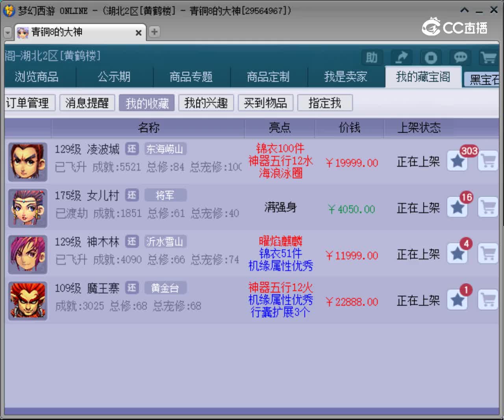Add 魔王寨 character to cart
Image resolution: width=504 pixels, height=420 pixels.
pos(488,300)
